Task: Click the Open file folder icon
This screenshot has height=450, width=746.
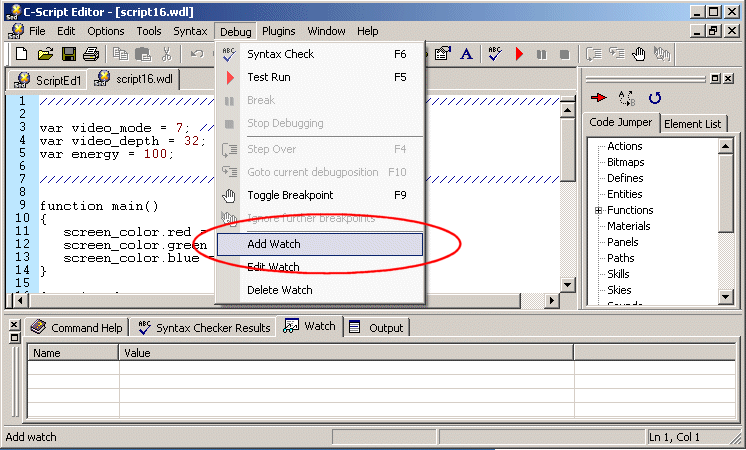Action: [x=46, y=54]
